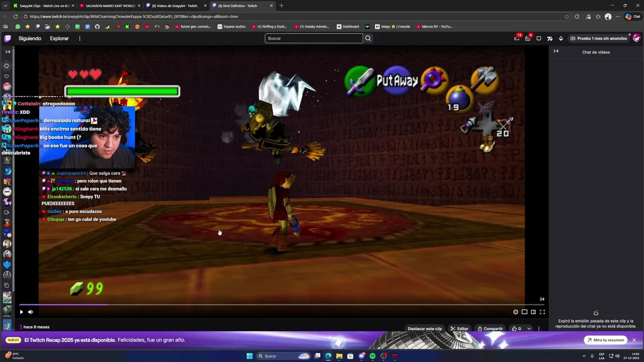The image size is (644, 362).
Task: Open the taskbar volume icon
Action: (x=617, y=356)
